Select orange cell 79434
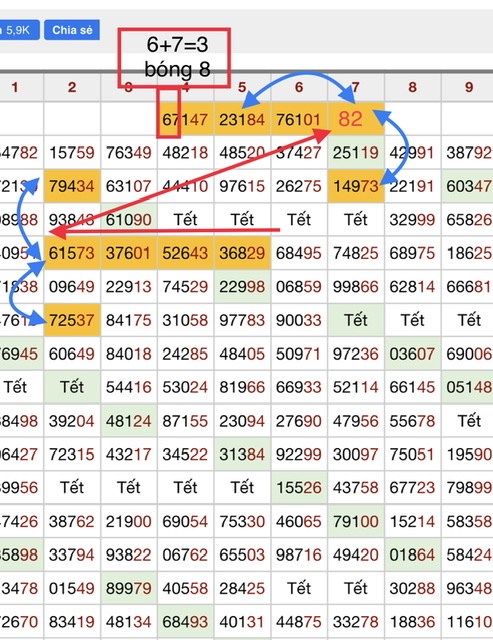493x640 pixels. point(72,186)
